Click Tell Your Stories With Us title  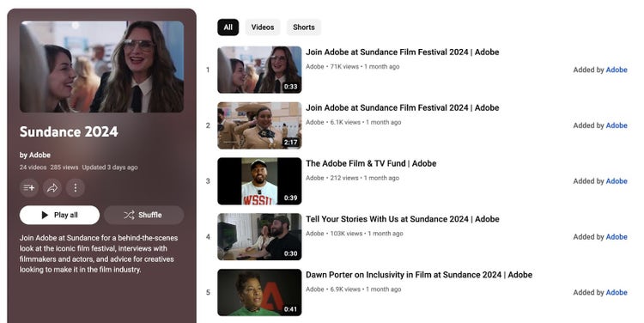point(403,219)
